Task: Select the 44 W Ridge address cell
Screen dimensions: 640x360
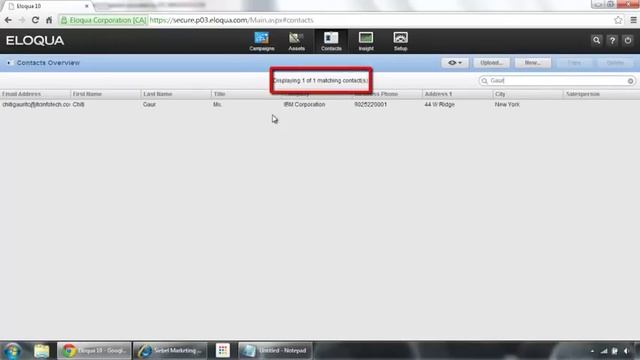Action: tap(439, 104)
